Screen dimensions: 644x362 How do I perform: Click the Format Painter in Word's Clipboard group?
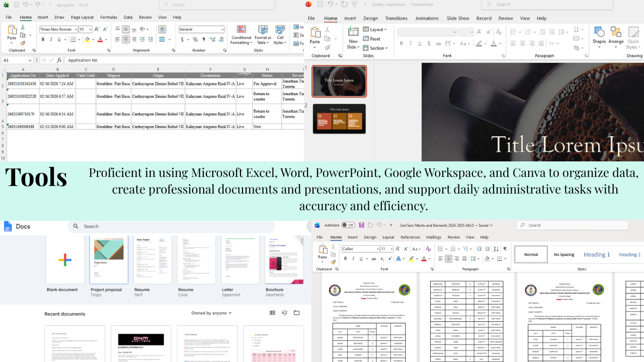click(333, 262)
